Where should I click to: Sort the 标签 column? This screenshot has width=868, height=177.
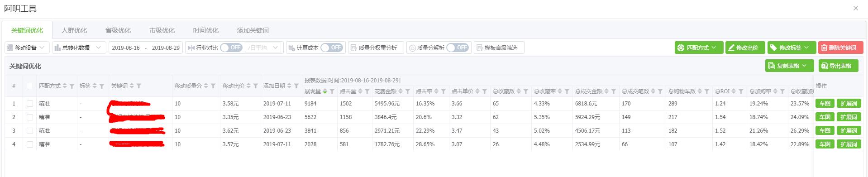click(95, 86)
